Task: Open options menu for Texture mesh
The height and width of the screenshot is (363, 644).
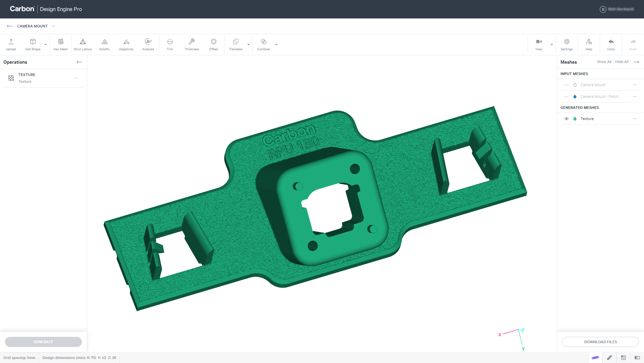Action: [635, 119]
